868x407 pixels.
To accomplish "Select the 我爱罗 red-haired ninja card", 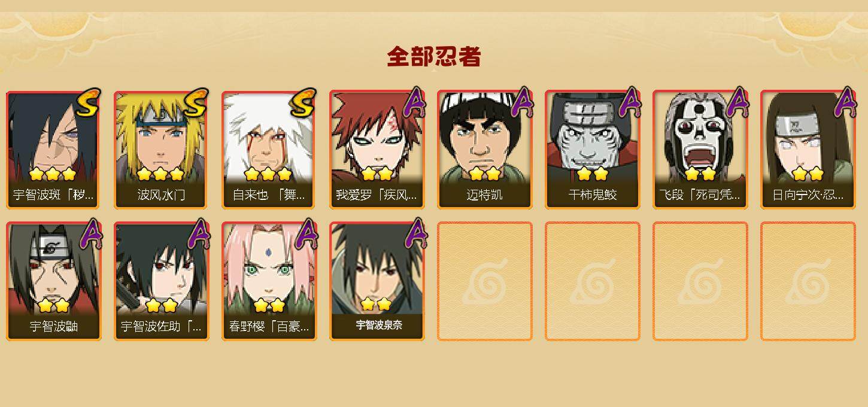I will coord(377,150).
